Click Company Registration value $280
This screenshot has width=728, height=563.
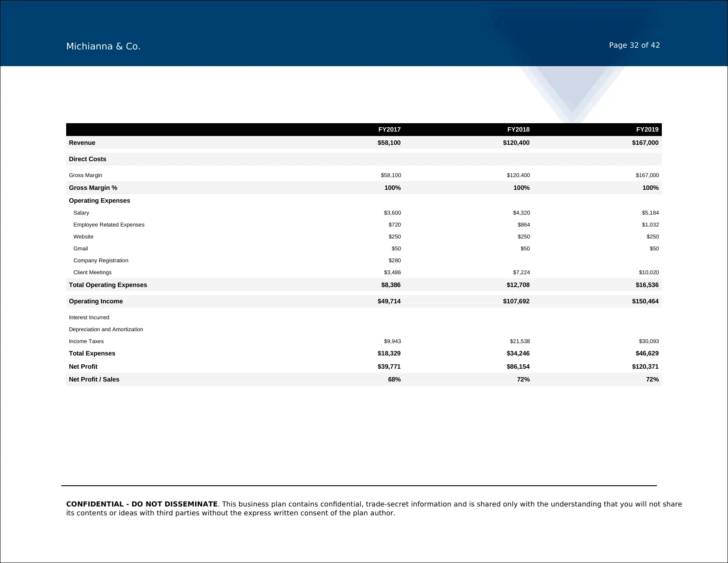point(395,261)
